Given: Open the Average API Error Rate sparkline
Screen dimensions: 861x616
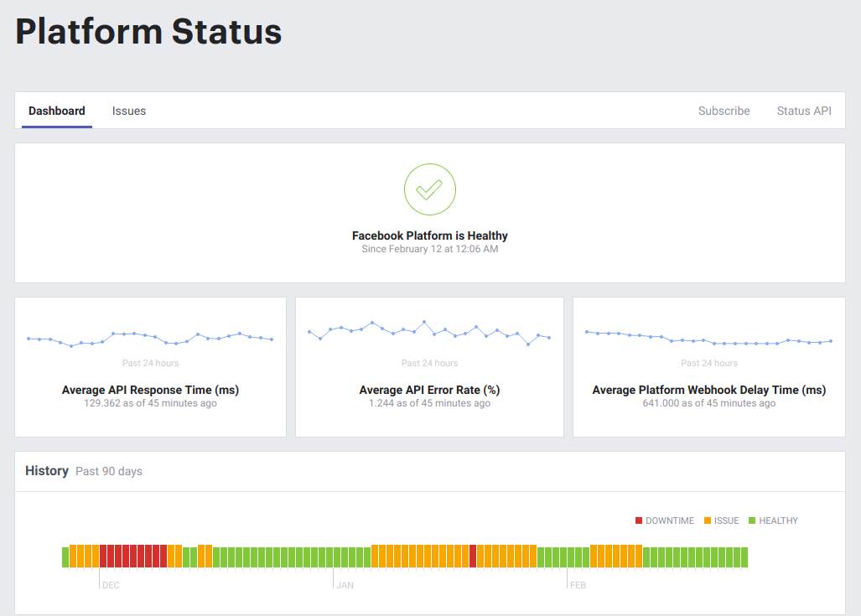Looking at the screenshot, I should tap(429, 333).
